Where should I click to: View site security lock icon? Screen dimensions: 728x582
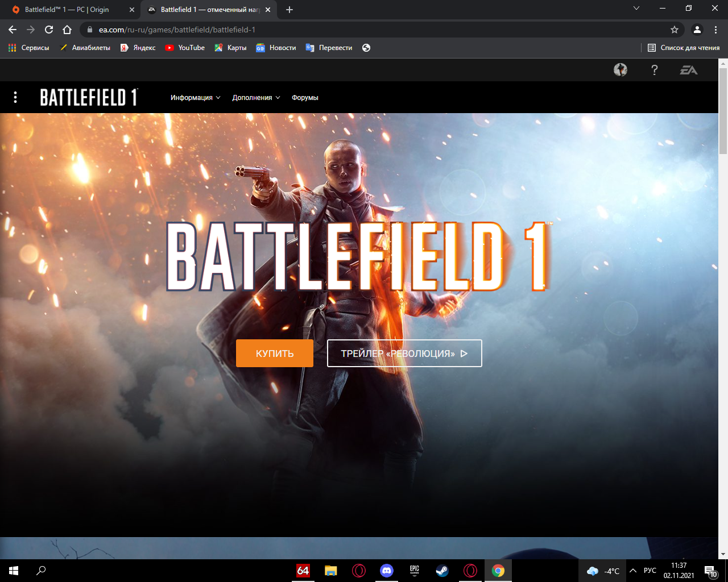click(x=89, y=30)
